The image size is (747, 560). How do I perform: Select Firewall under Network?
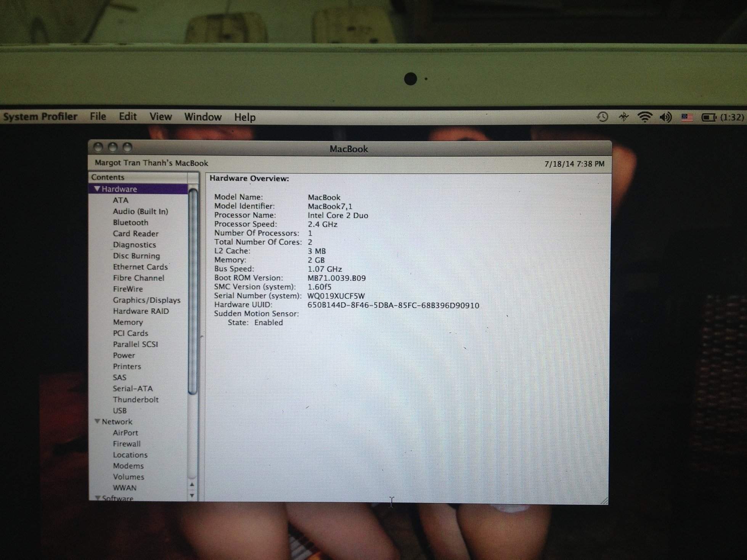click(127, 444)
